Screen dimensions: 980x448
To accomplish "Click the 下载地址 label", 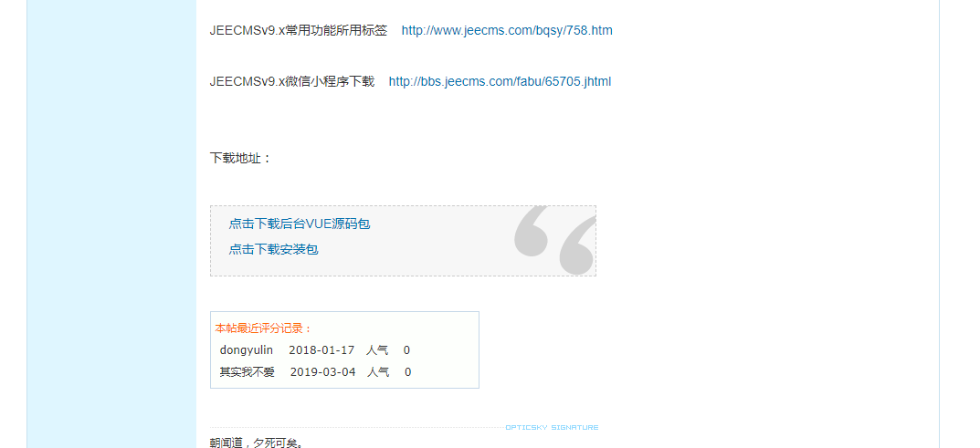I will click(240, 159).
